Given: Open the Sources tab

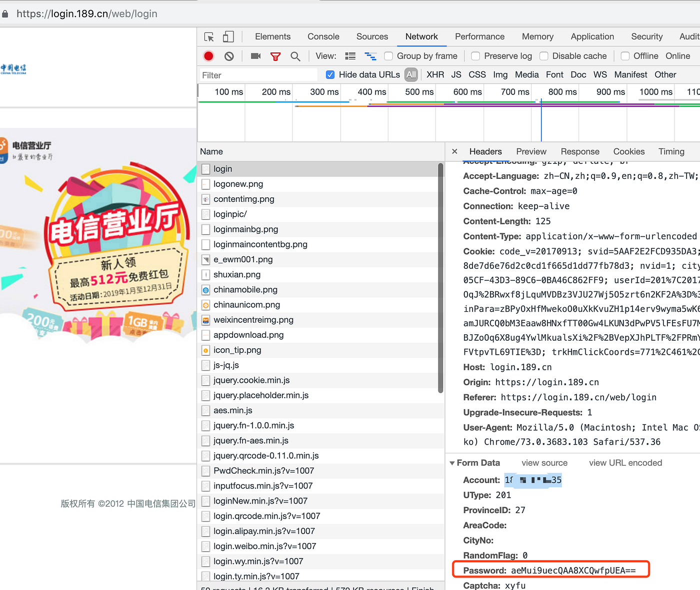Looking at the screenshot, I should (372, 36).
